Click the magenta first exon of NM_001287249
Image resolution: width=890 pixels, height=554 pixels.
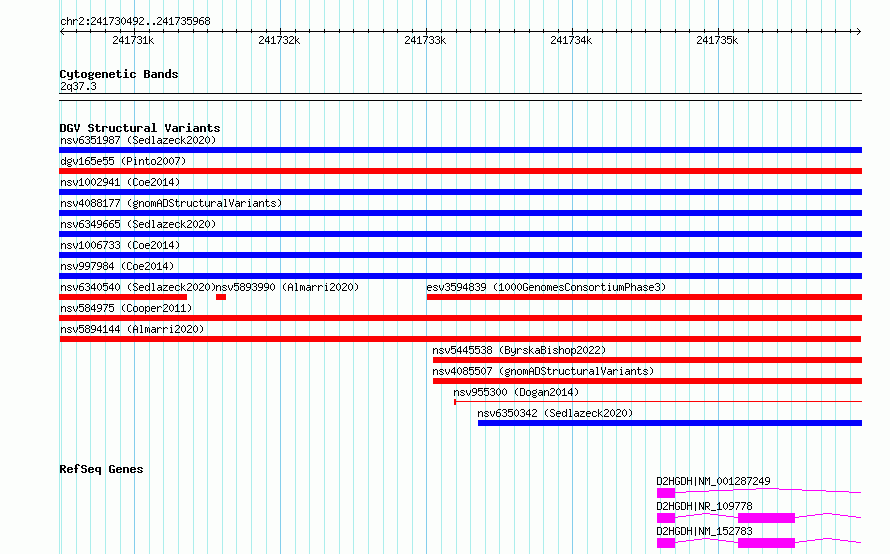666,493
